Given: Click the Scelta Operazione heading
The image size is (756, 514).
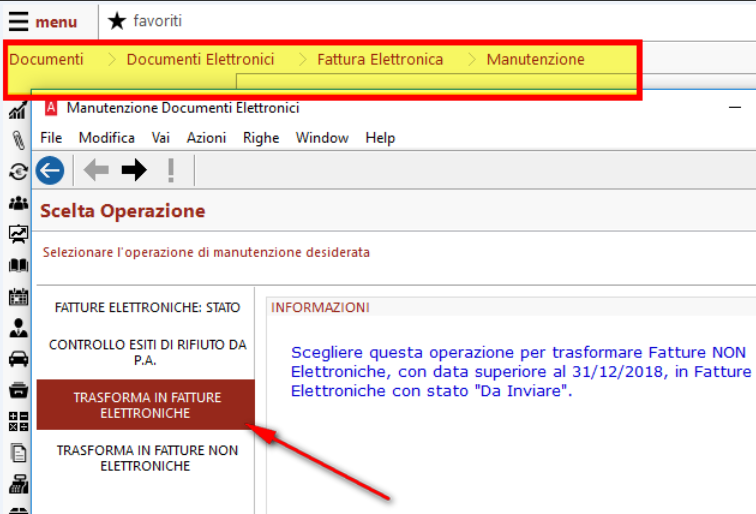Looking at the screenshot, I should 122,211.
